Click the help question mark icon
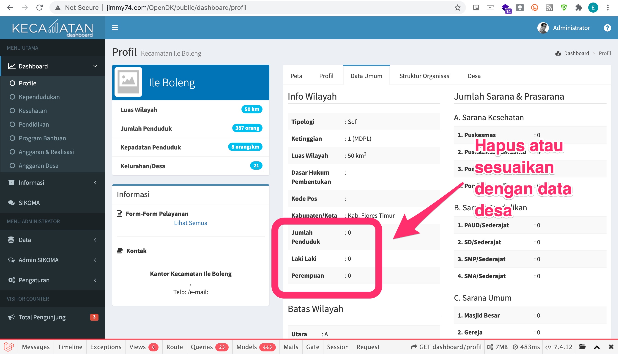 pyautogui.click(x=607, y=27)
